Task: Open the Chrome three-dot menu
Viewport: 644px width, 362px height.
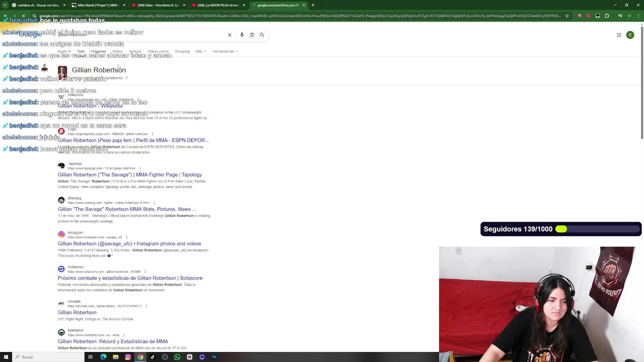Action: [x=638, y=16]
